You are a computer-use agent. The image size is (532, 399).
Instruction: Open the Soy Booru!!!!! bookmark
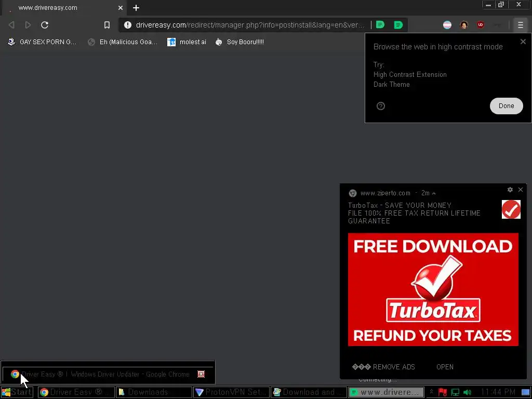click(240, 42)
